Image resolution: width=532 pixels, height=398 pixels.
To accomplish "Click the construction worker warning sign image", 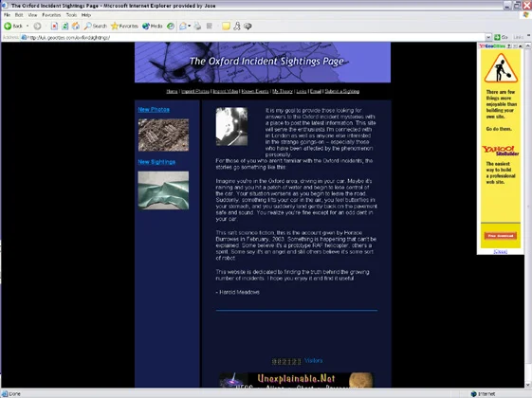I will [501, 68].
